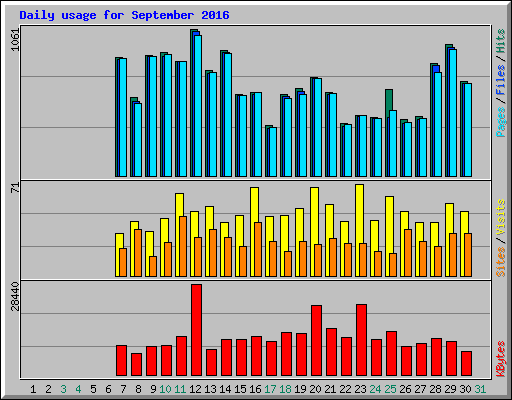Screen dimensions: 512x400
Task: Click the 1061 axis value
Action: point(15,40)
